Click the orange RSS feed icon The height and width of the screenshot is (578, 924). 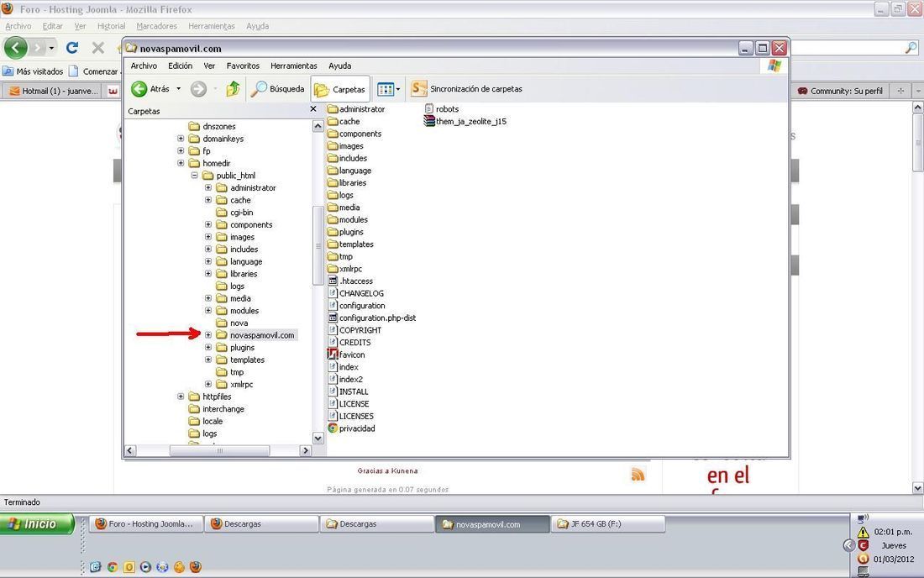(638, 475)
